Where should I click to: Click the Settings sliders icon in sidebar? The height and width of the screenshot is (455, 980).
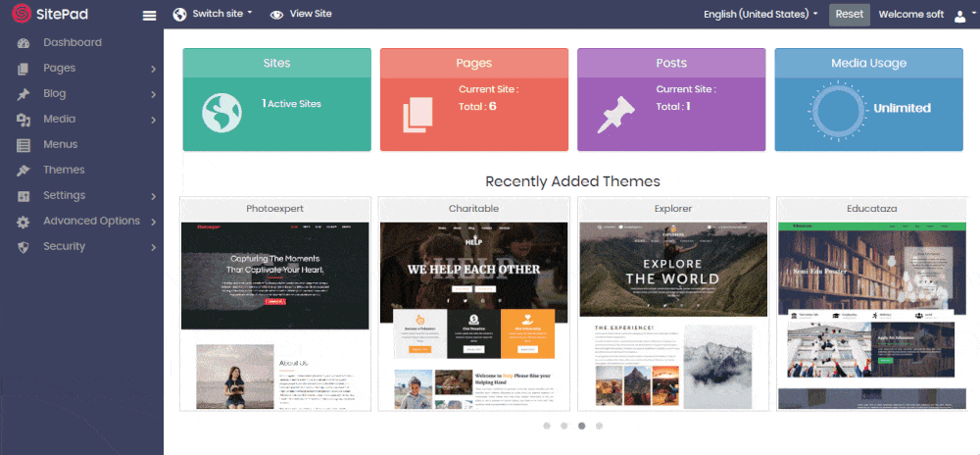tap(24, 196)
